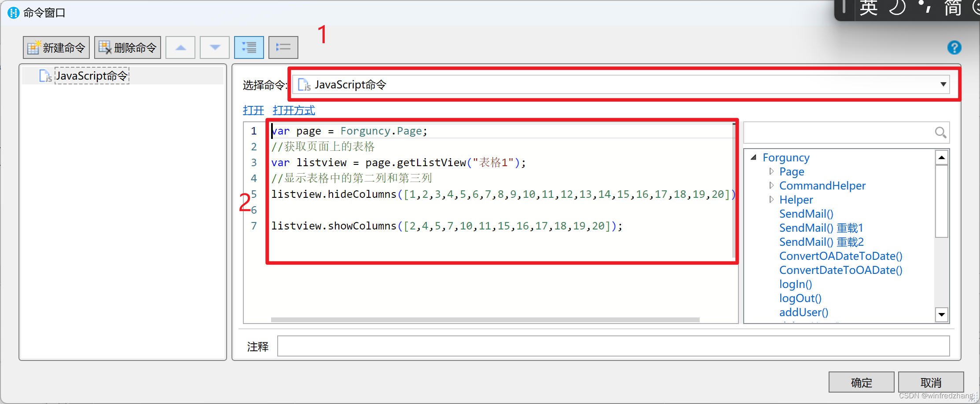Click the API tree scroll up arrow

click(x=941, y=157)
